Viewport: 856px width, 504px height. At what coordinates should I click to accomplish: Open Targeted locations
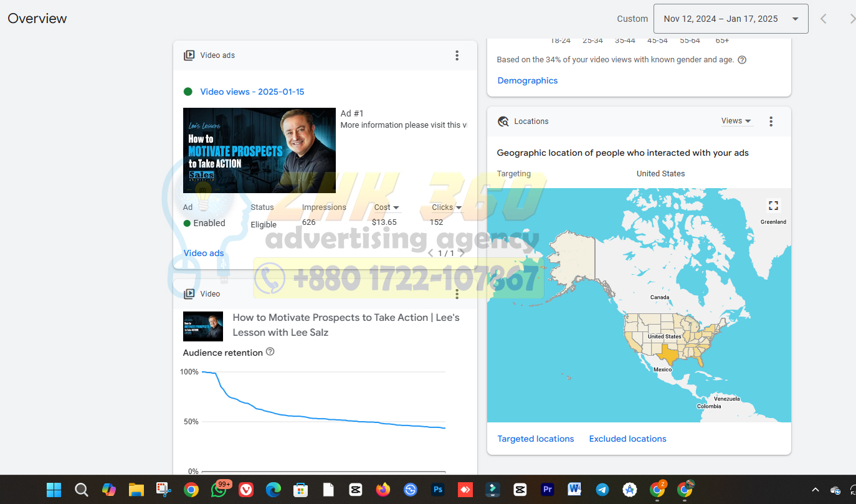tap(536, 439)
